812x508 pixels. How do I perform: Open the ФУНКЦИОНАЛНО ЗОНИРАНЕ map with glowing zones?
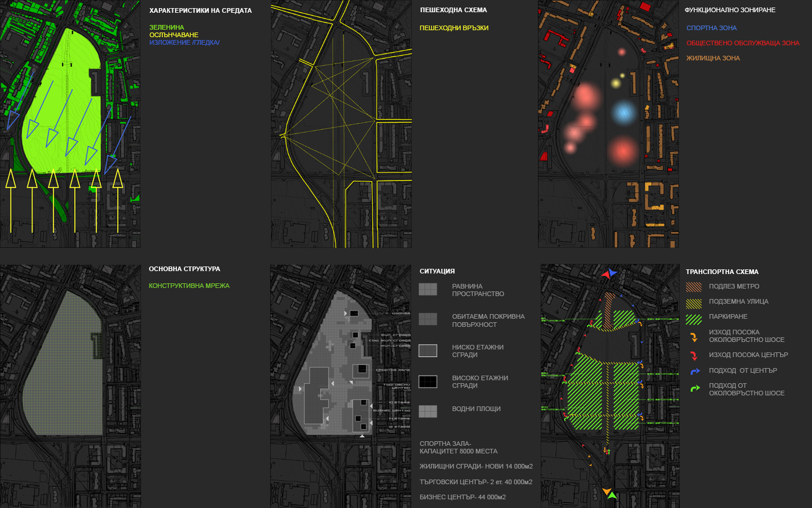tap(608, 124)
